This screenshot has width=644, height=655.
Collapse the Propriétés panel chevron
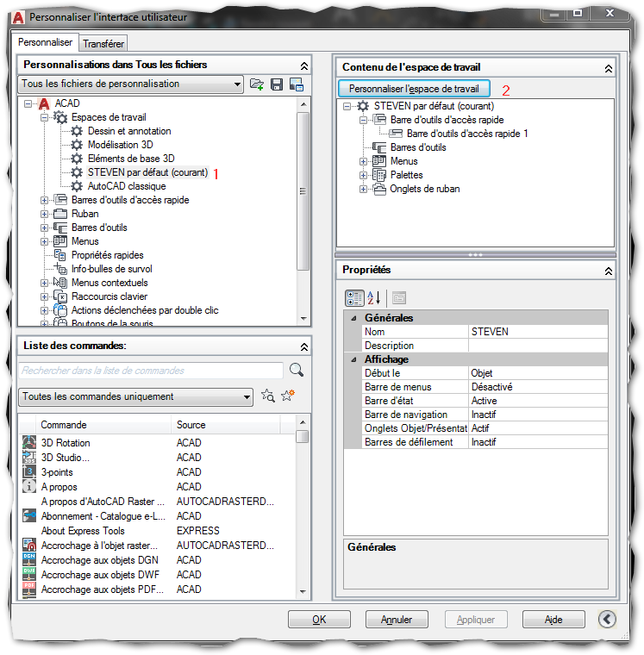click(609, 271)
